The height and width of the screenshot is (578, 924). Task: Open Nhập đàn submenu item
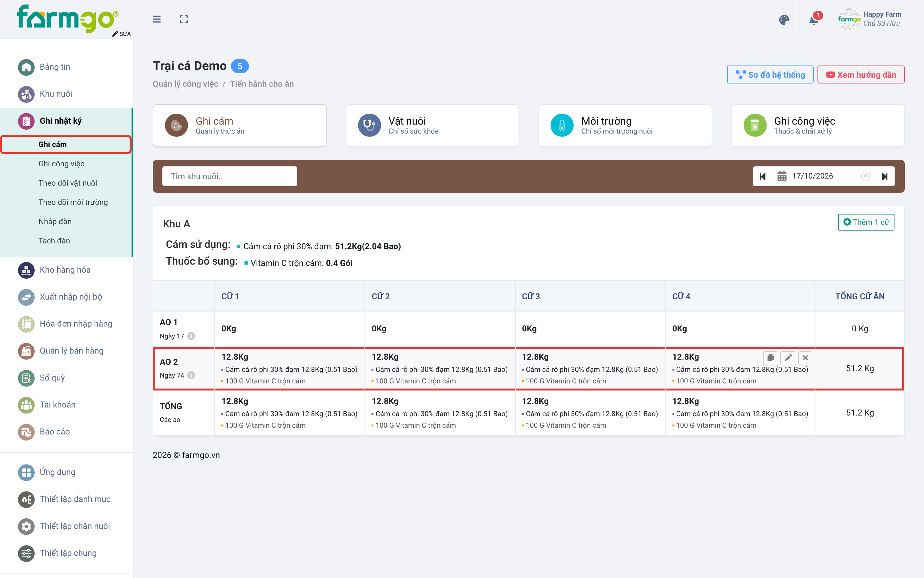click(x=55, y=221)
